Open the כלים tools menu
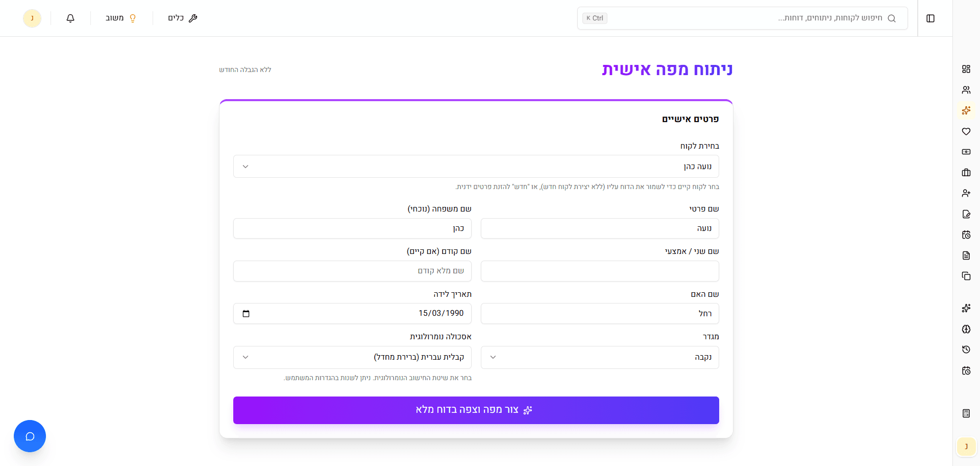The height and width of the screenshot is (466, 980). 182,18
